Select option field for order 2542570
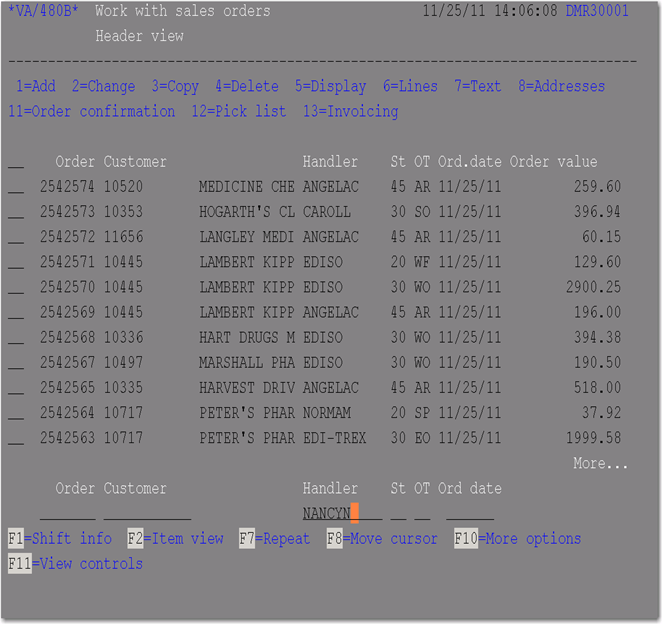The width and height of the screenshot is (662, 624). (16, 287)
